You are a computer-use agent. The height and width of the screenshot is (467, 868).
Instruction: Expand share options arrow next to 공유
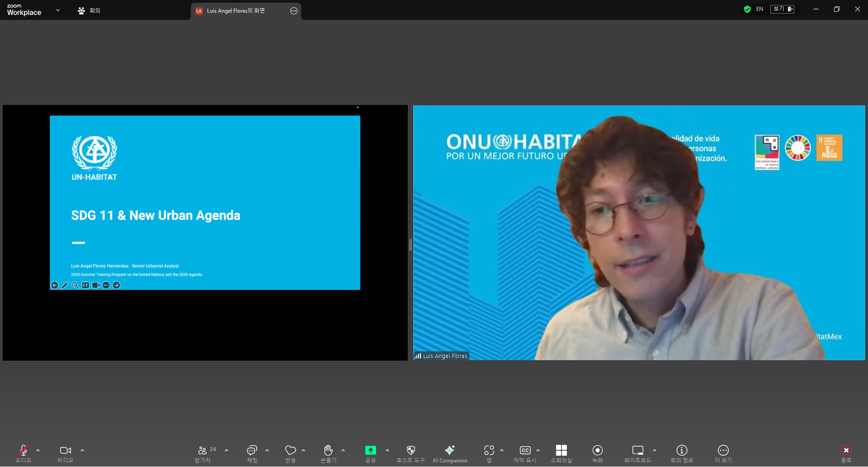(387, 450)
